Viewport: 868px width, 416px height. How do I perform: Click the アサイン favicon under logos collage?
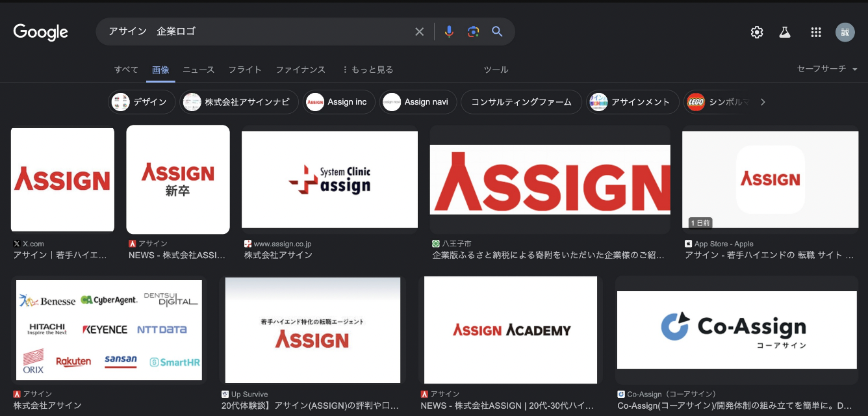pyautogui.click(x=17, y=394)
